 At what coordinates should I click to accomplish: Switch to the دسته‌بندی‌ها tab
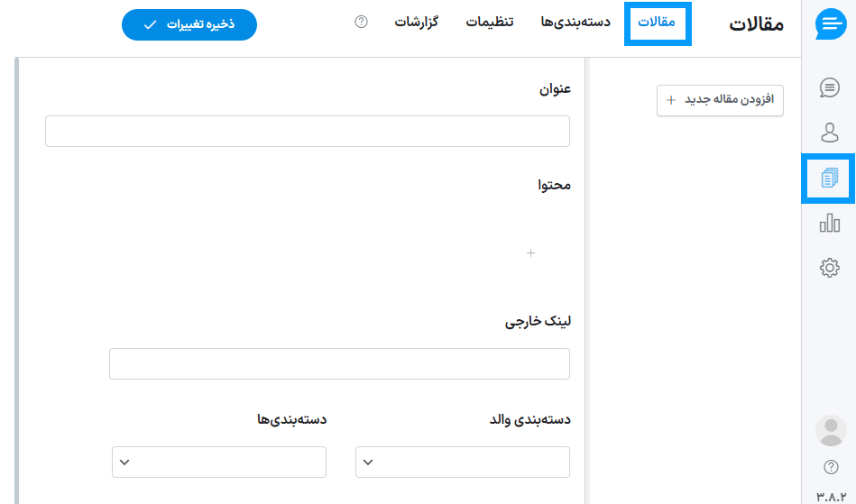[x=575, y=23]
